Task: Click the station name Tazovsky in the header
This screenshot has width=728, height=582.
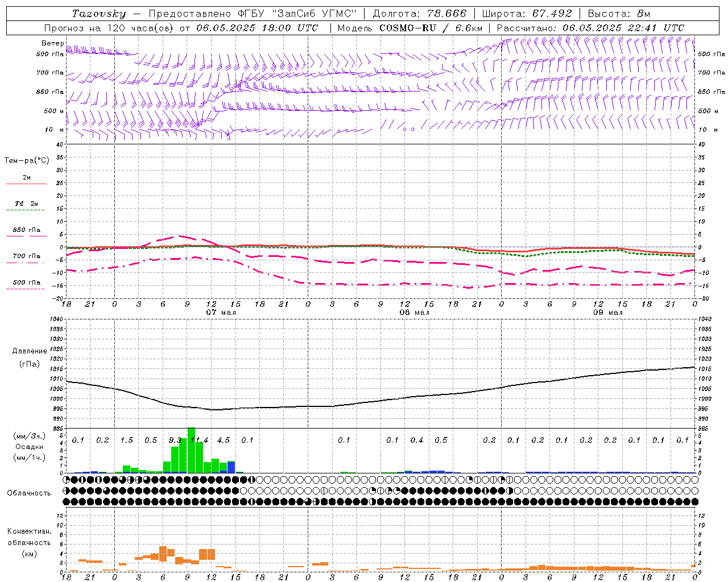Action: pyautogui.click(x=99, y=14)
